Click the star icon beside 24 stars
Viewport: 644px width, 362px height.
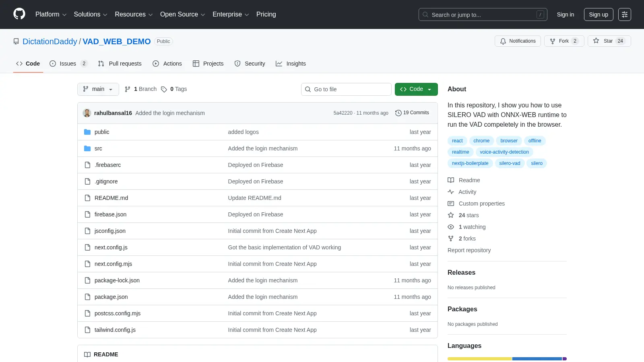[x=451, y=215]
